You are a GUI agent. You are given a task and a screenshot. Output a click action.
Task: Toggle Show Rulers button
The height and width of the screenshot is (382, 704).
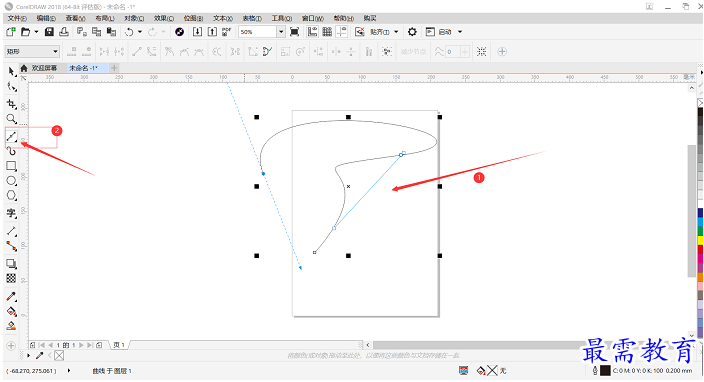pyautogui.click(x=312, y=32)
